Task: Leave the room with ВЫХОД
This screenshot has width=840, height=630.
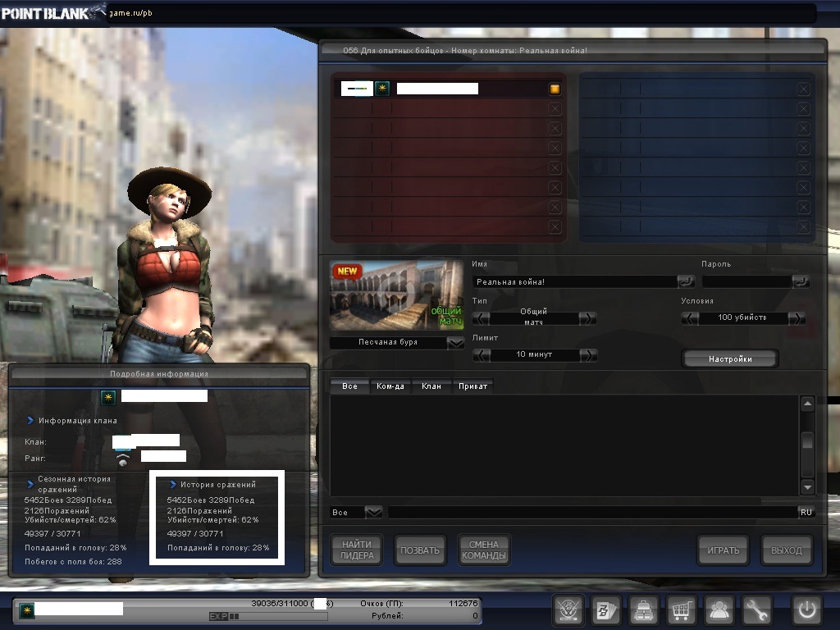Action: tap(787, 550)
